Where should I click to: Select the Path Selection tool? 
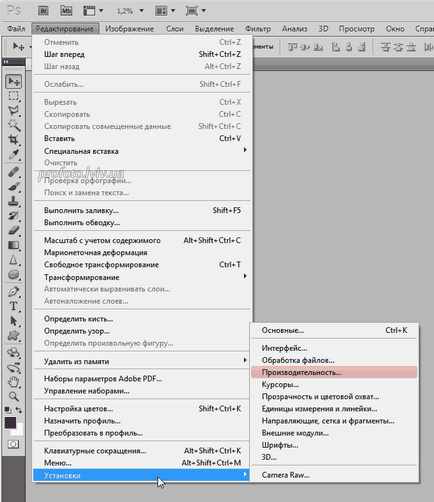coord(14,321)
